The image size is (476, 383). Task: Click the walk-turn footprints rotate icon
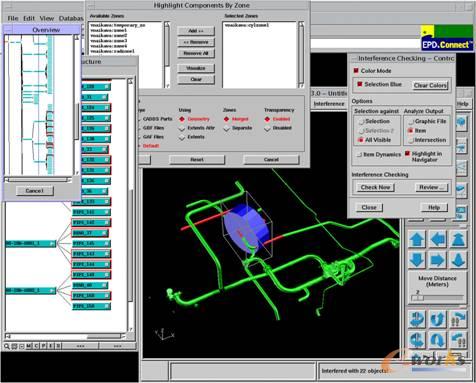pyautogui.click(x=458, y=319)
